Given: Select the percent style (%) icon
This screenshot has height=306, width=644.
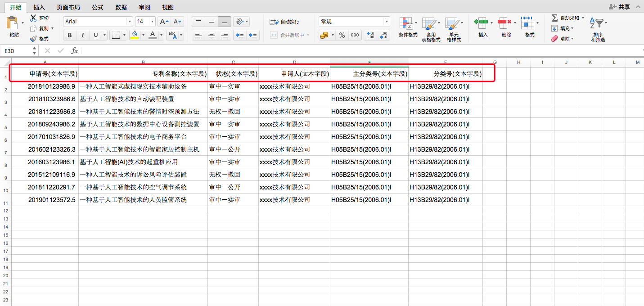Looking at the screenshot, I should pyautogui.click(x=342, y=34).
